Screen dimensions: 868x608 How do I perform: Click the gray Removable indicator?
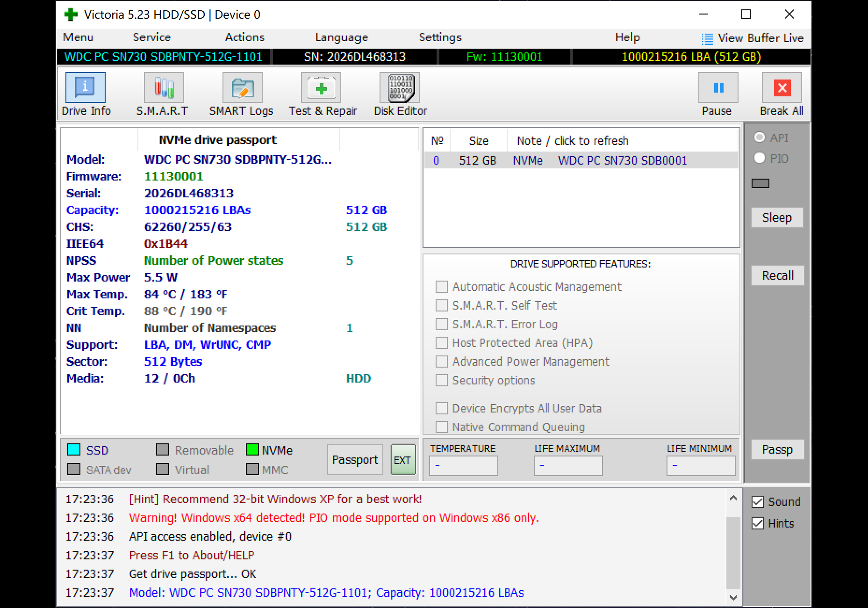(163, 449)
